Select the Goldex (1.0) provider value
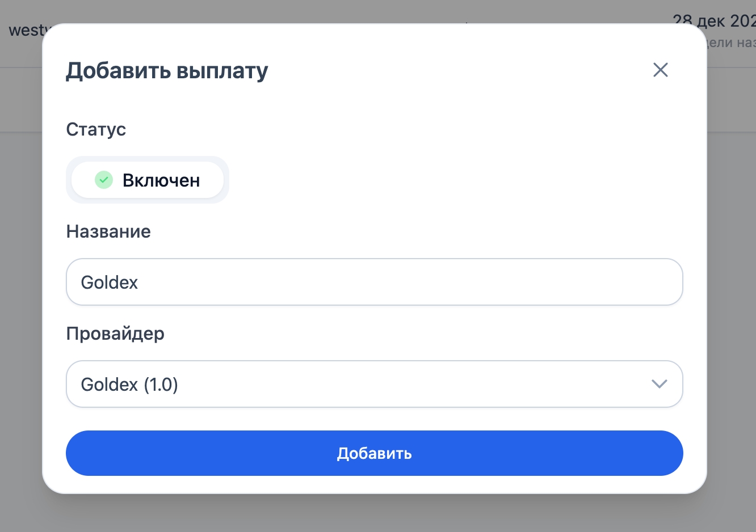 [129, 385]
